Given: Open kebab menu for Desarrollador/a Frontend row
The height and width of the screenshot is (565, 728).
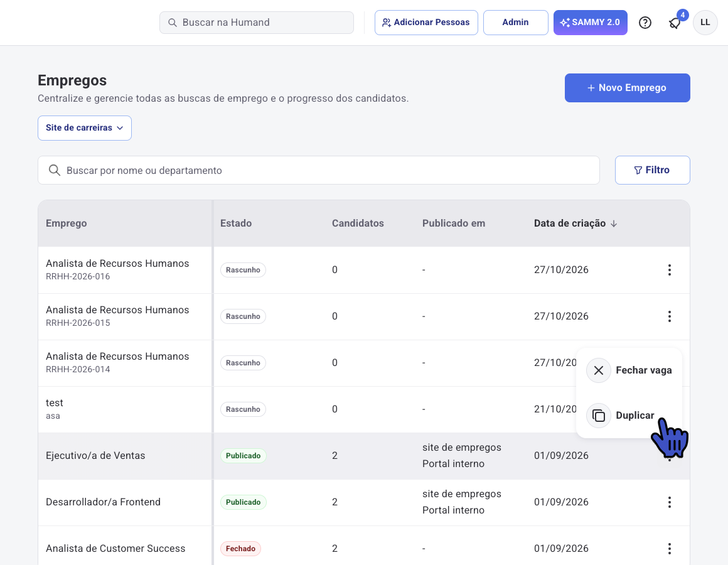Looking at the screenshot, I should click(x=669, y=502).
